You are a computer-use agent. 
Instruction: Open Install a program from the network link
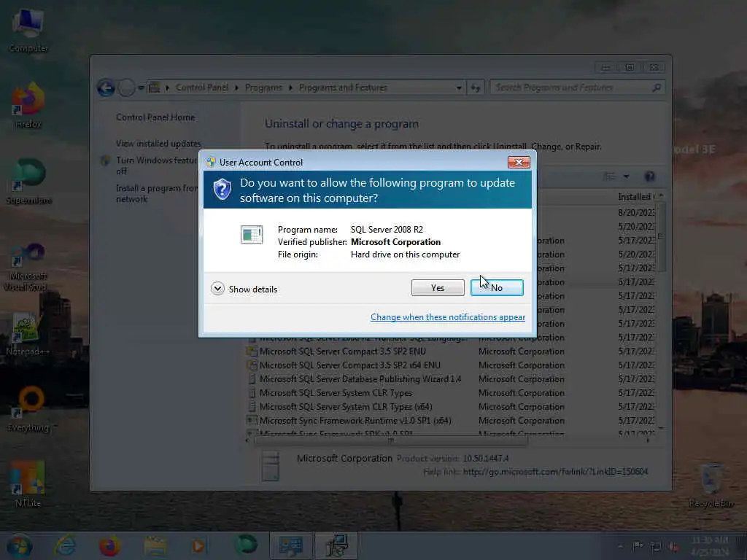(x=156, y=193)
